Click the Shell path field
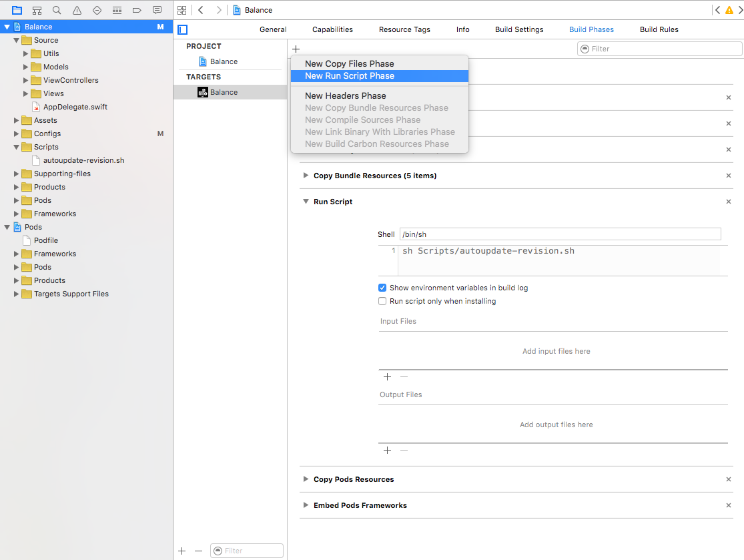This screenshot has width=744, height=560. pyautogui.click(x=561, y=234)
